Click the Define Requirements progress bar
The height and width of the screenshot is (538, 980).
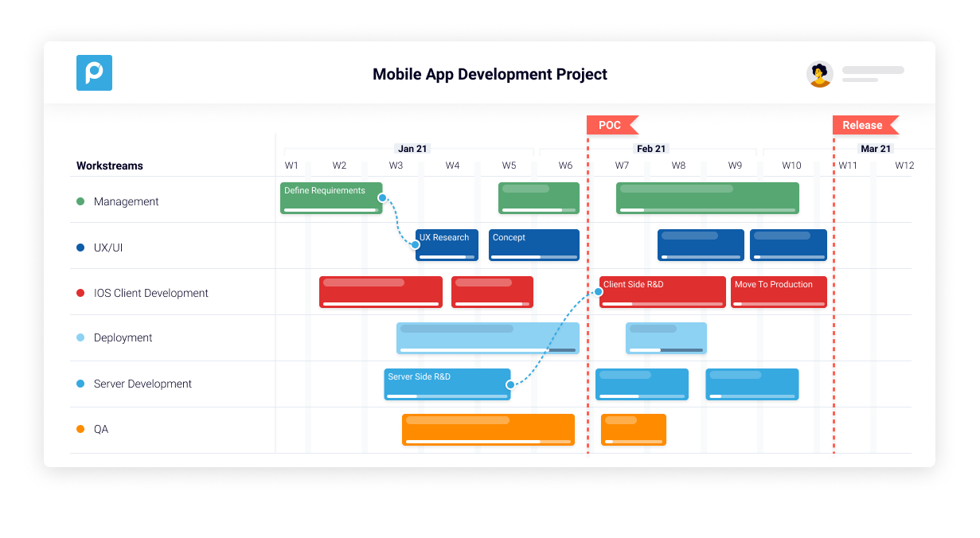click(331, 210)
